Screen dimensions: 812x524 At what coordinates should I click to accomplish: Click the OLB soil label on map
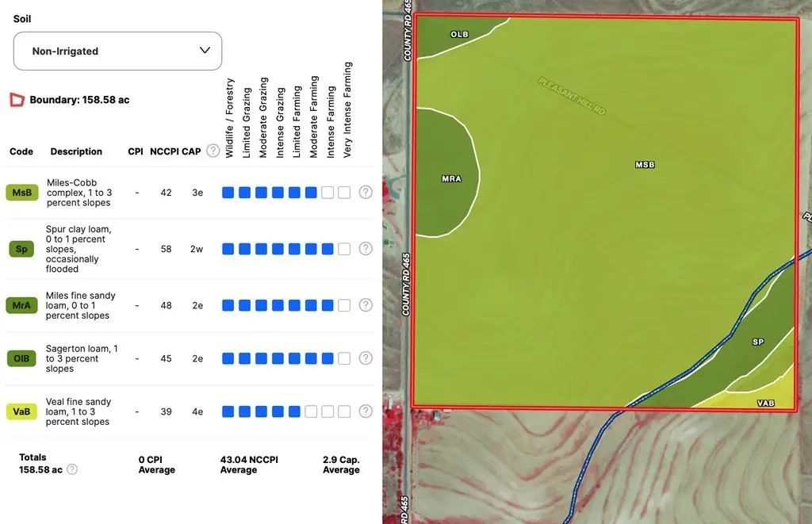click(x=459, y=35)
